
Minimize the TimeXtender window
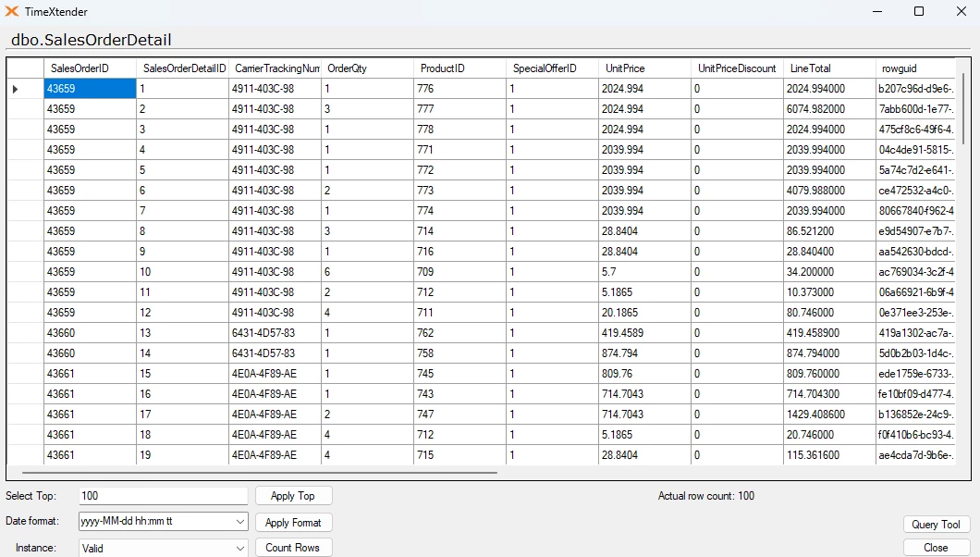(x=877, y=11)
